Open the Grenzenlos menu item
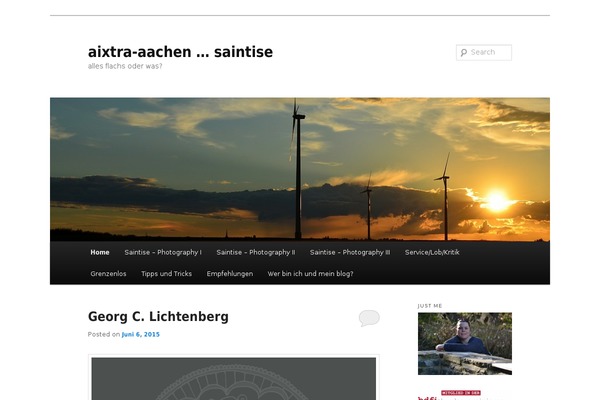The image size is (600, 400). point(108,274)
